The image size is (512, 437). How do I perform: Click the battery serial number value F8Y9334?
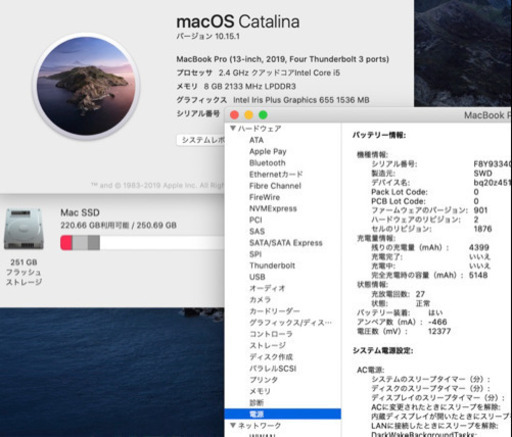493,164
